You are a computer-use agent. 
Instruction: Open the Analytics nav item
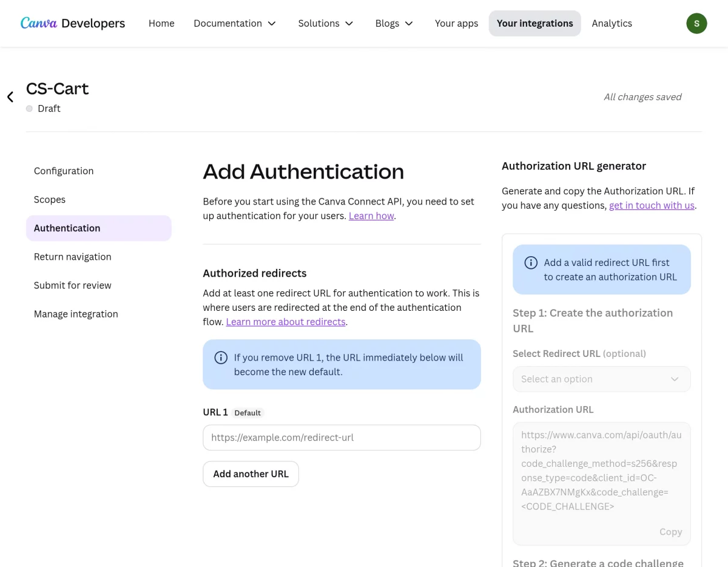tap(612, 23)
